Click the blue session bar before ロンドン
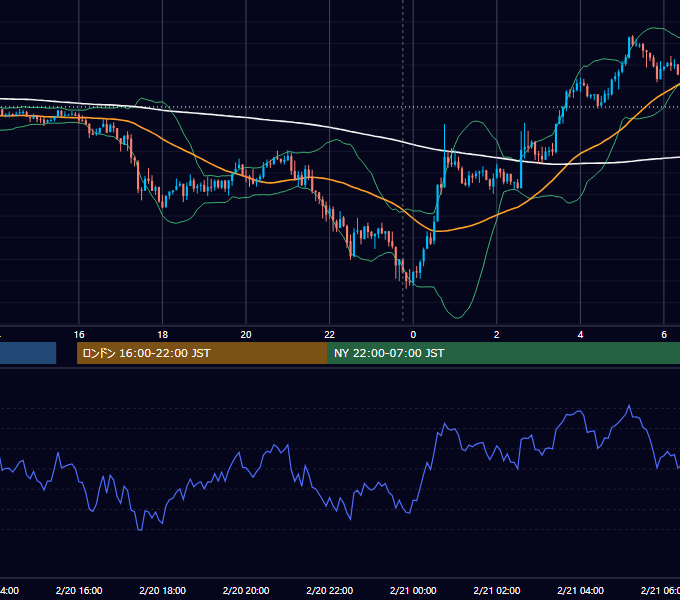This screenshot has height=600, width=680. point(28,353)
